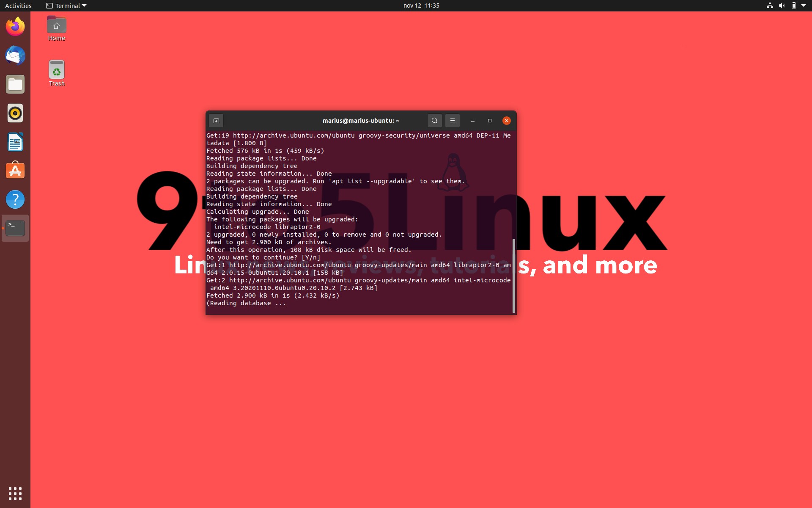Click 'Calculating upgrade... Done' line

point(258,212)
